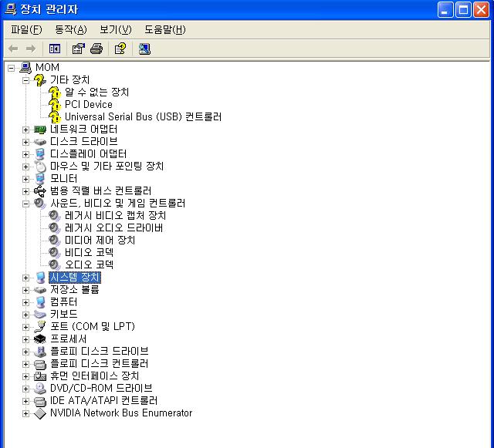This screenshot has width=494, height=448.
Task: Click the Forward arrow toolbar icon
Action: point(31,49)
